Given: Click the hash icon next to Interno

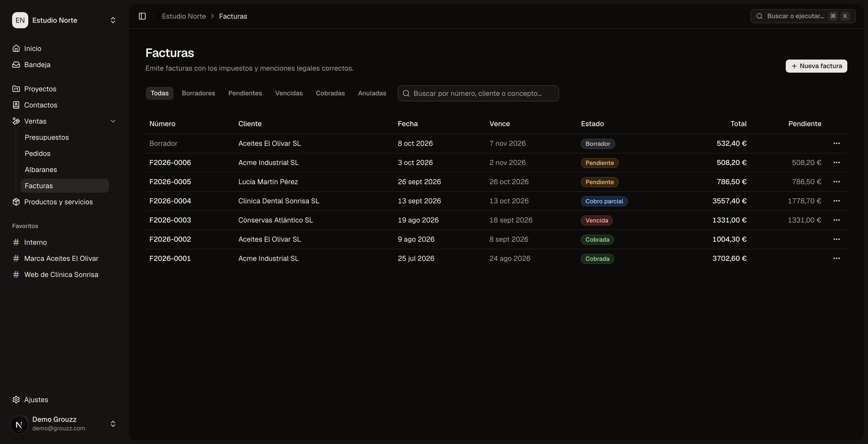Looking at the screenshot, I should pos(16,242).
